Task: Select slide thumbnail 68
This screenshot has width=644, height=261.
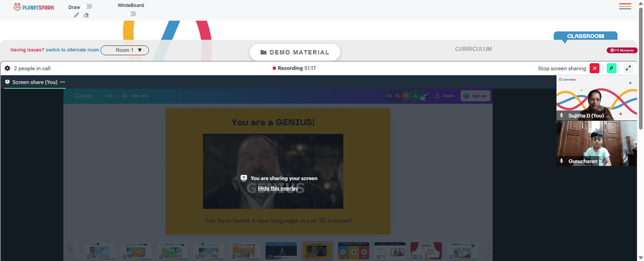Action: 245,251
